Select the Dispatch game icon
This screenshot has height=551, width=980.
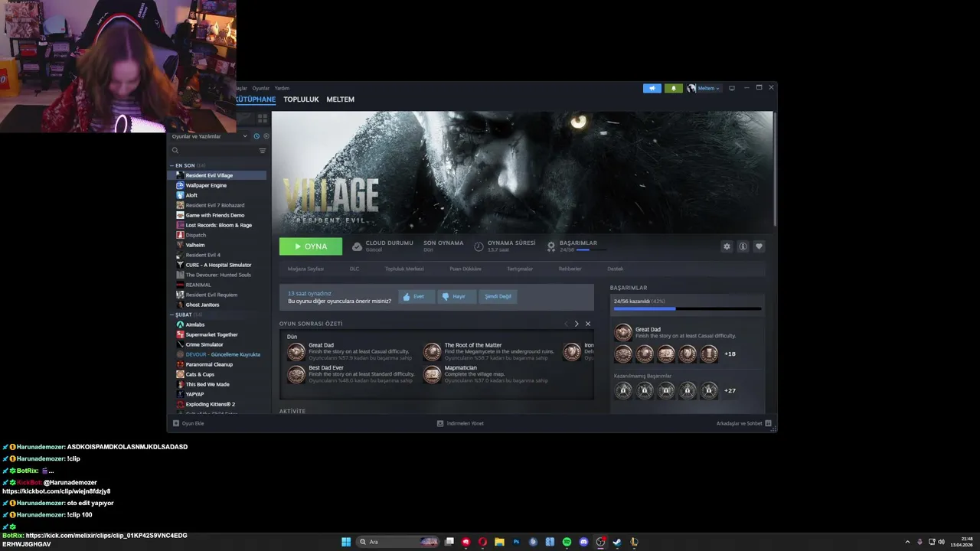180,235
